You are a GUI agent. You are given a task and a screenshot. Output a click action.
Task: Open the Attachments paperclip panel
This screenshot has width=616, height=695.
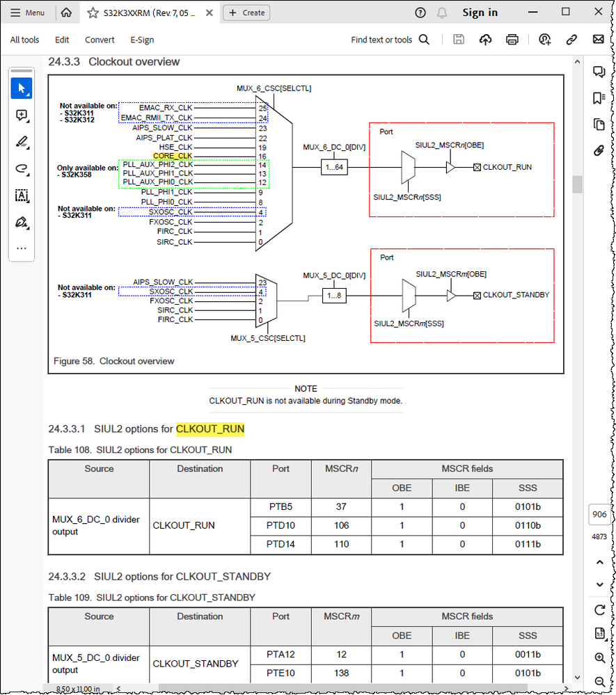pyautogui.click(x=599, y=151)
